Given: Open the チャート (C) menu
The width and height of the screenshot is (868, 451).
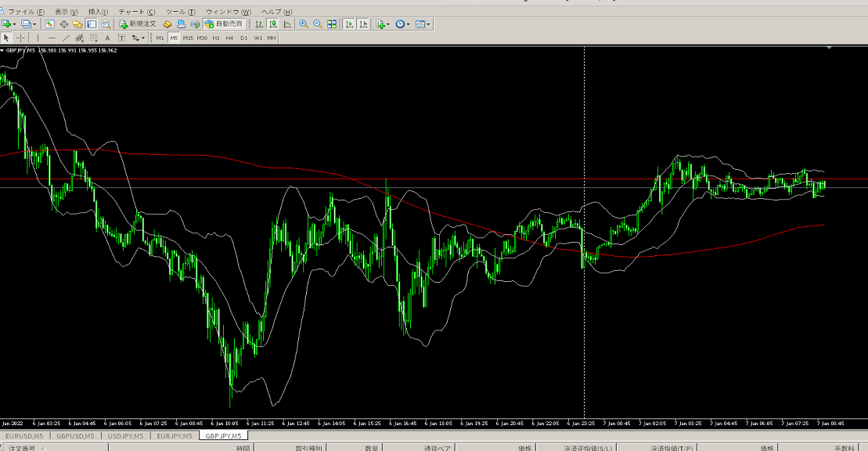Looking at the screenshot, I should [137, 12].
